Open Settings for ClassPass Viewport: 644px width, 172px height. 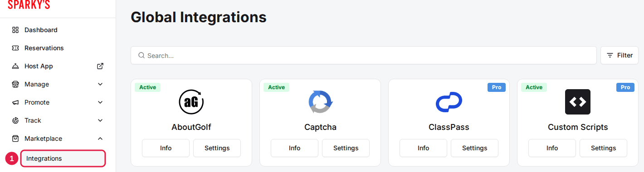[x=474, y=148]
